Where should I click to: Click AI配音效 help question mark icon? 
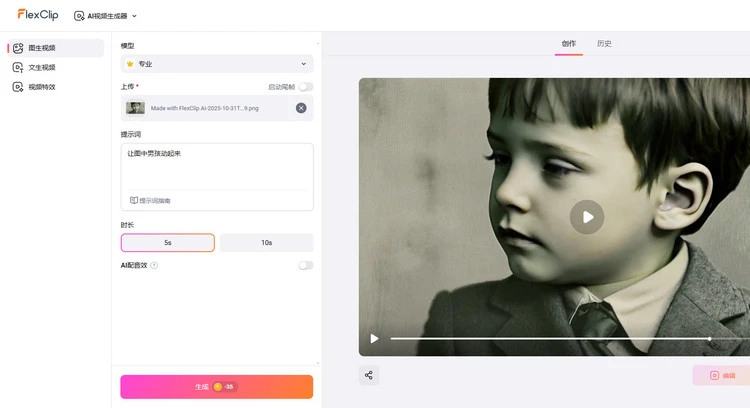pos(154,265)
